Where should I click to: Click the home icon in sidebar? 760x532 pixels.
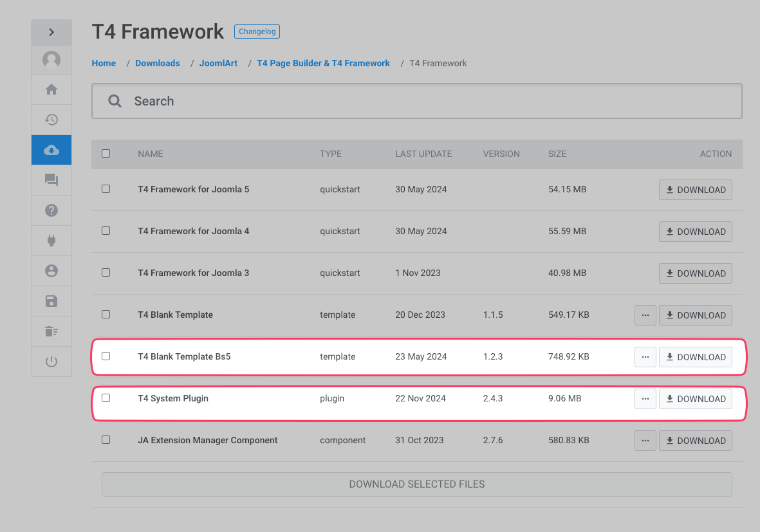click(x=51, y=90)
